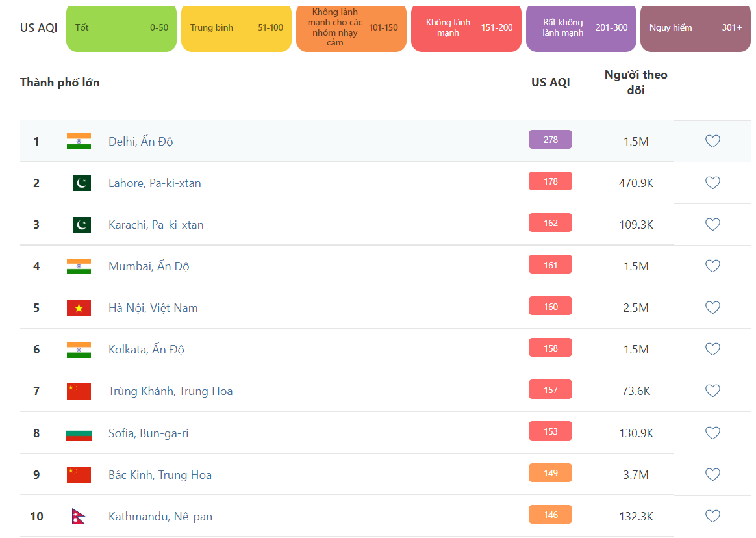Click the 3.7M followers value
Screen dimensions: 756x538
pos(635,475)
